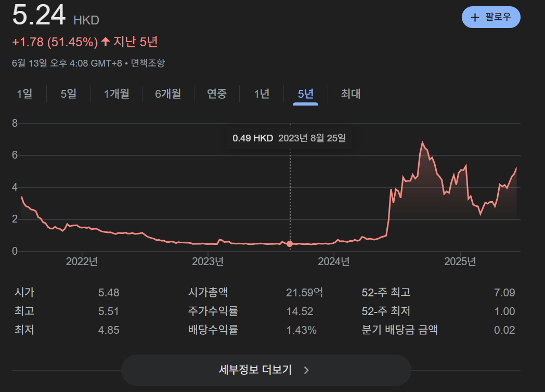Switch to the 1개월 chart range
Screen dimensions: 545x392
coord(117,94)
